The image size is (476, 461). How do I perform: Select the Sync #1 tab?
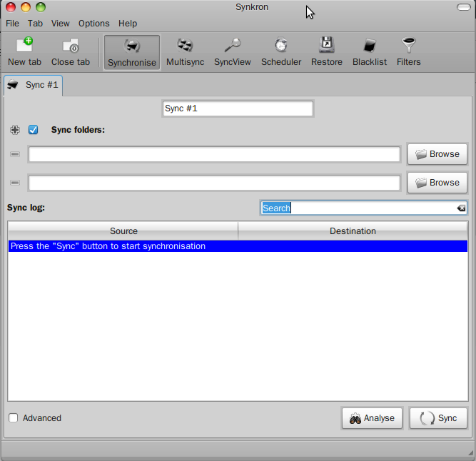34,85
